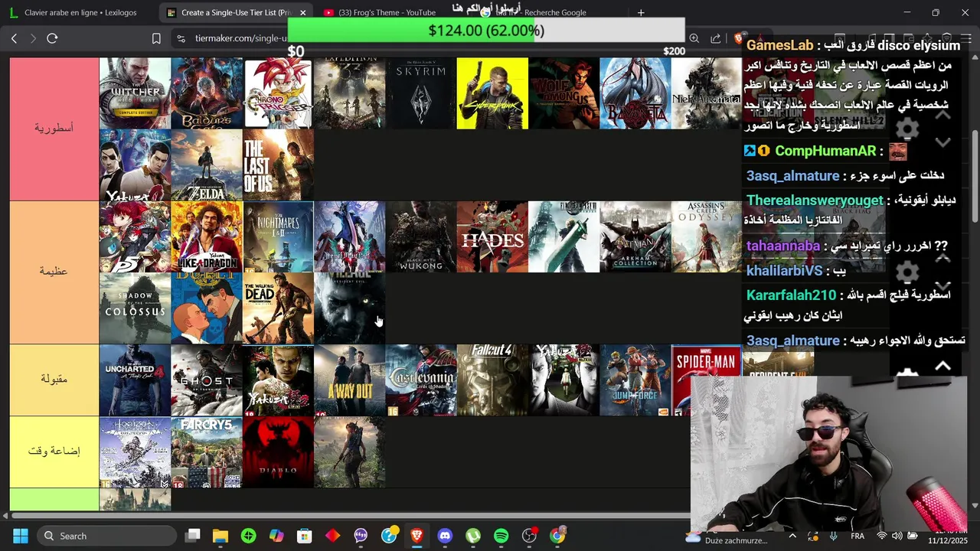The height and width of the screenshot is (551, 980).
Task: Select the Little Nightmares II cover
Action: point(278,236)
